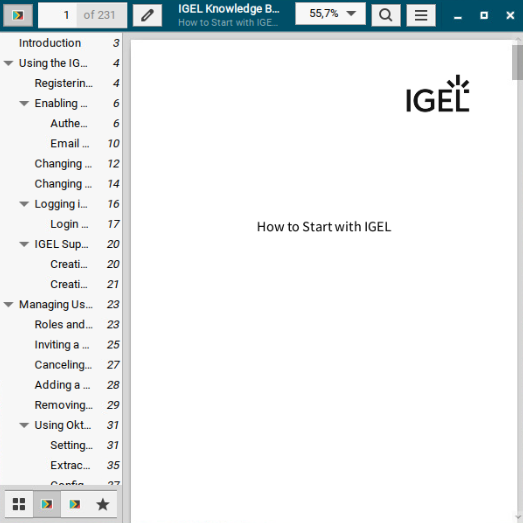Viewport: 523px width, 523px height.
Task: Go to the Introduction outline entry
Action: tap(50, 43)
